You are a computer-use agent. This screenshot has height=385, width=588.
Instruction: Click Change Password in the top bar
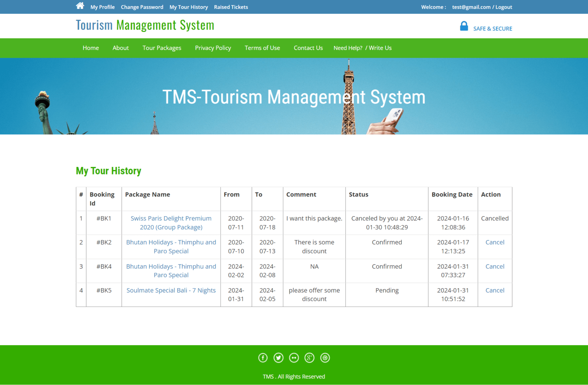coord(142,7)
